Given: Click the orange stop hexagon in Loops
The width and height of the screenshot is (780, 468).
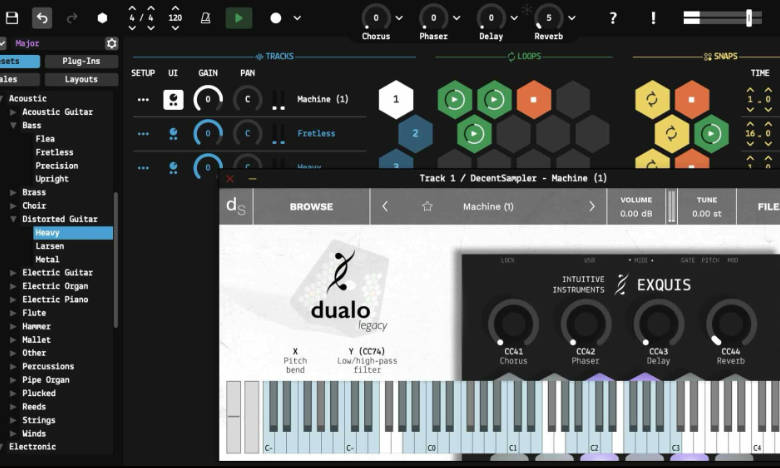Looking at the screenshot, I should pos(534,99).
